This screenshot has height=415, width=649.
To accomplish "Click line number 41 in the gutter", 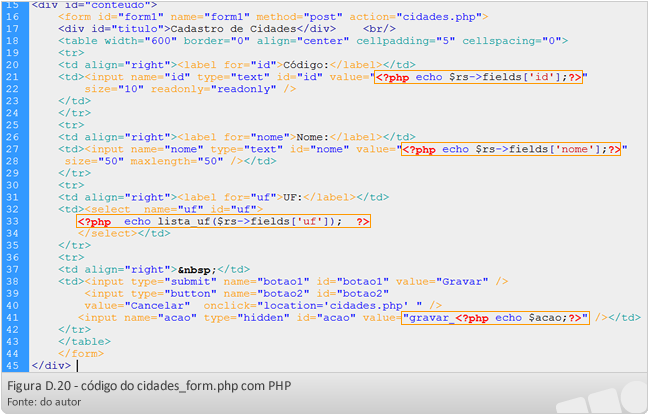I will click(12, 318).
